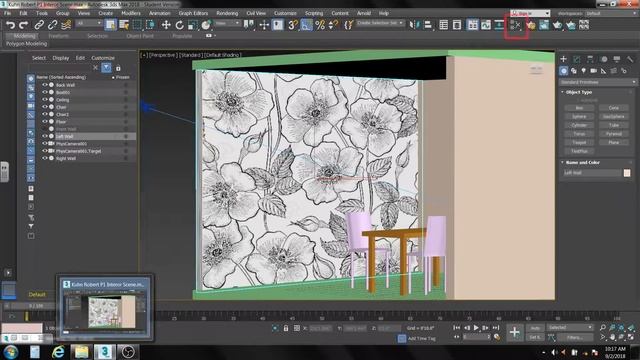Activate the Select and Move tool
The width and height of the screenshot is (640, 360).
tap(166, 25)
